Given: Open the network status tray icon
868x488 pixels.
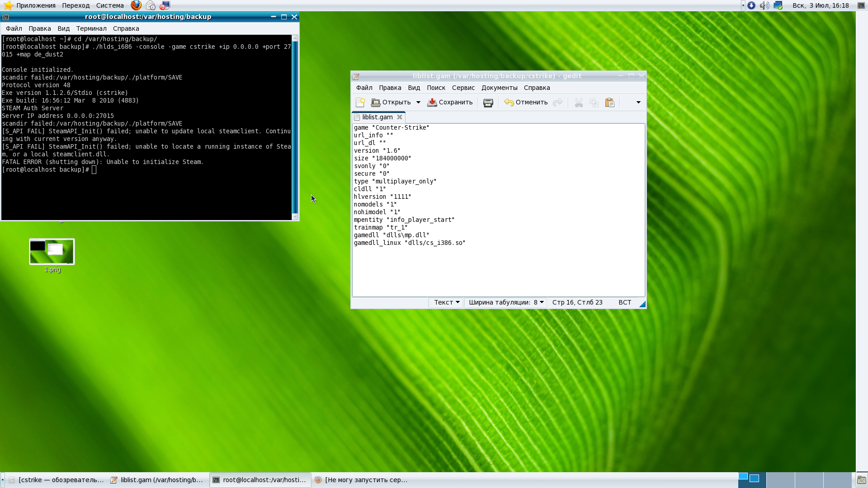Looking at the screenshot, I should 778,5.
